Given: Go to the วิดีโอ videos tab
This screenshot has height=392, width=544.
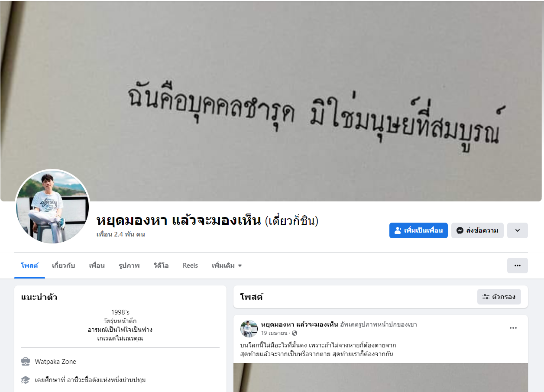Looking at the screenshot, I should 161,266.
